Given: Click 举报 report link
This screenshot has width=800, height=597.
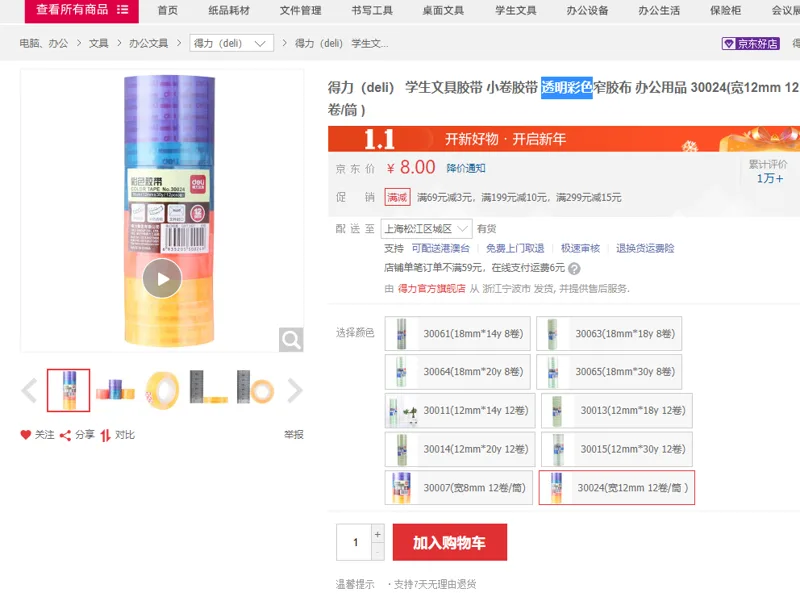Looking at the screenshot, I should pos(294,435).
